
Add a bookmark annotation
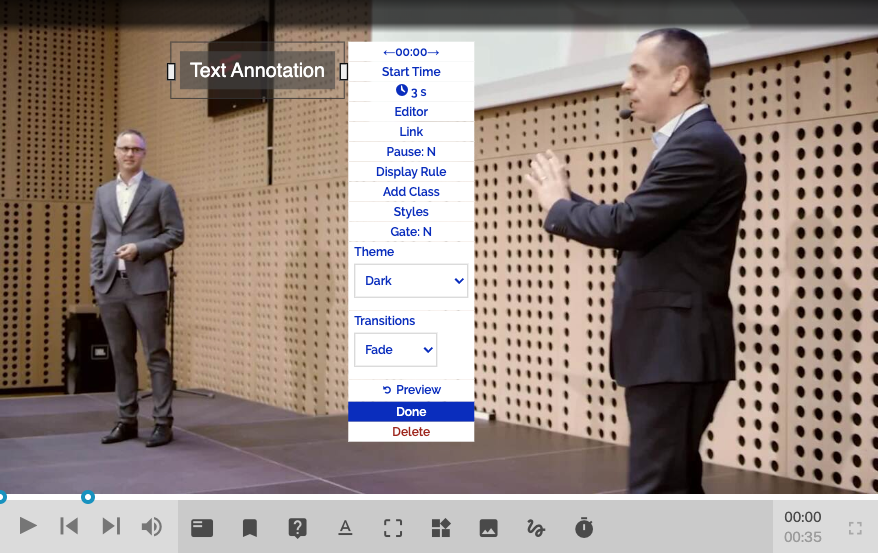tap(250, 528)
